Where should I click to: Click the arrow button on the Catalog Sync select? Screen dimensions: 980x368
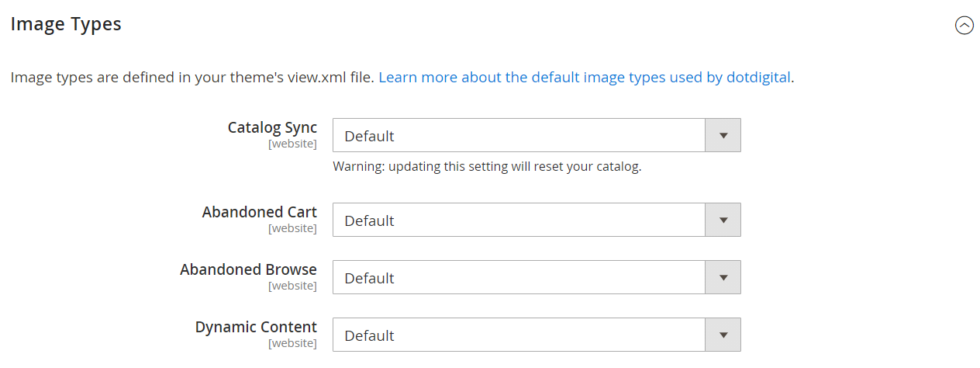click(723, 135)
